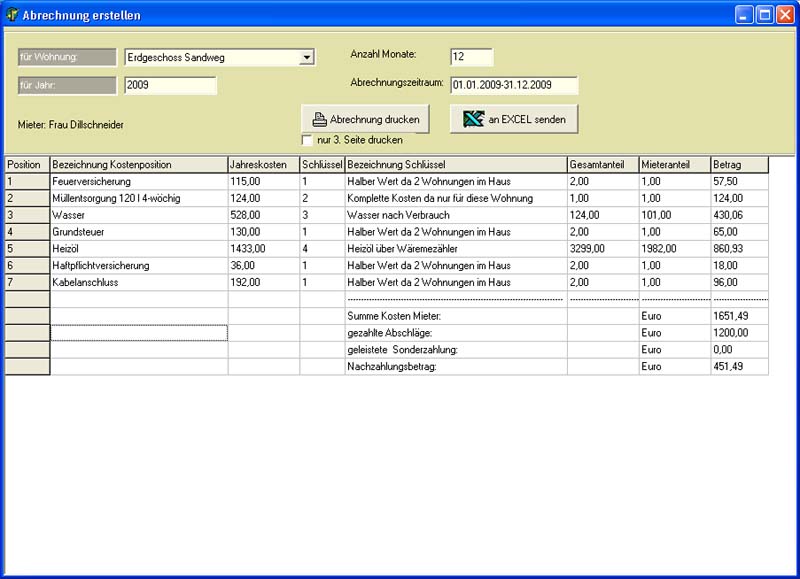Click the paid amount 1200,00

tap(739, 333)
